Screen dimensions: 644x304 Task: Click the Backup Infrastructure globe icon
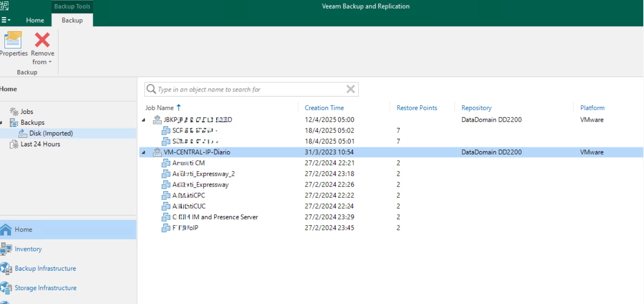click(6, 268)
